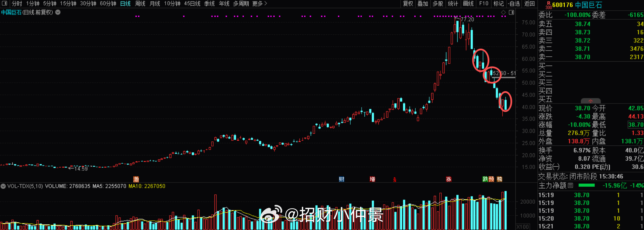Select the 45日线 period tab
The width and height of the screenshot is (644, 230).
(x=192, y=4)
